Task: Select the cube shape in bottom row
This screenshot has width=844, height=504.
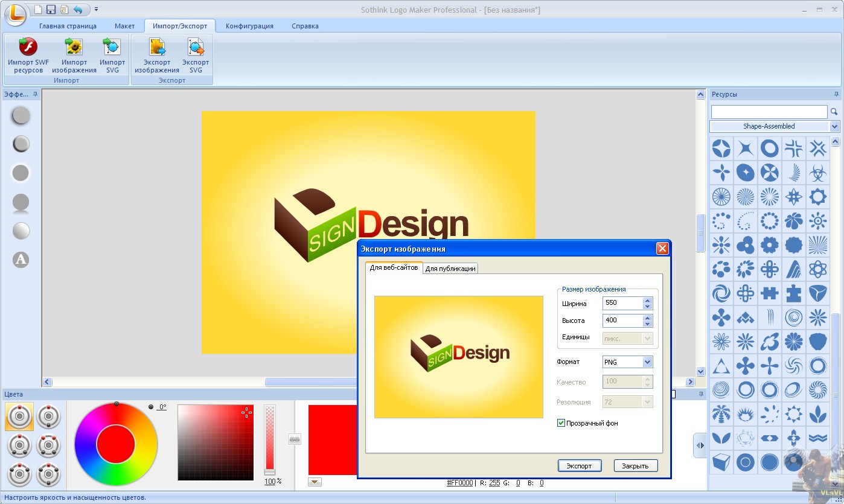Action: point(721,462)
